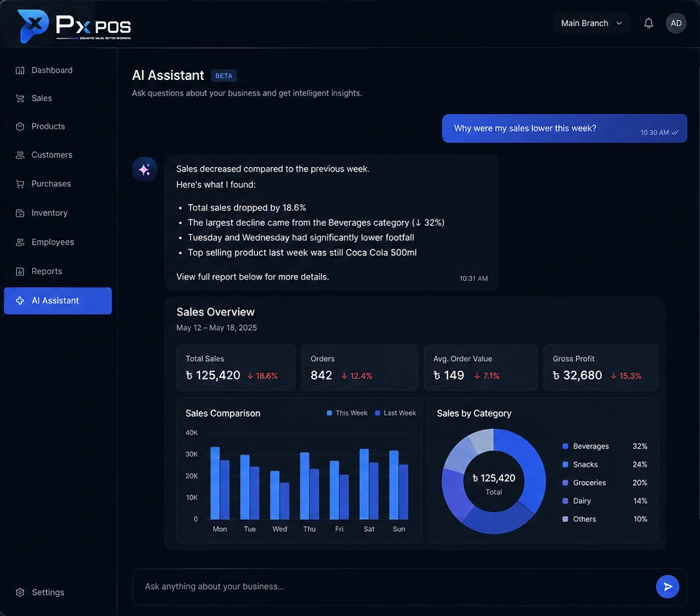Click the 'Sales Overview' heading
Screen dimensions: 700x616
(216, 312)
